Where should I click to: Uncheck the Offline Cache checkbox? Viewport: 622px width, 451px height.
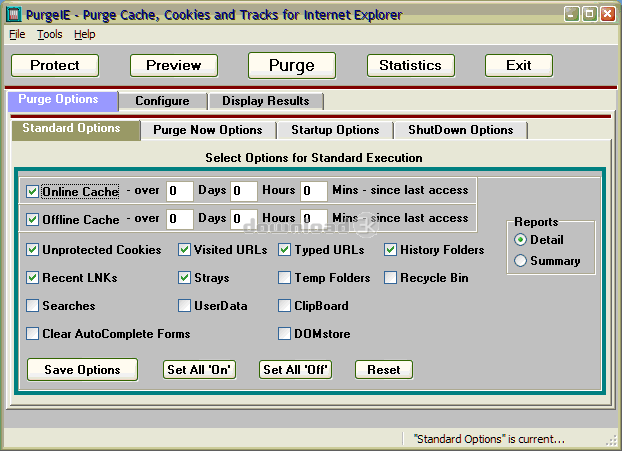click(32, 219)
